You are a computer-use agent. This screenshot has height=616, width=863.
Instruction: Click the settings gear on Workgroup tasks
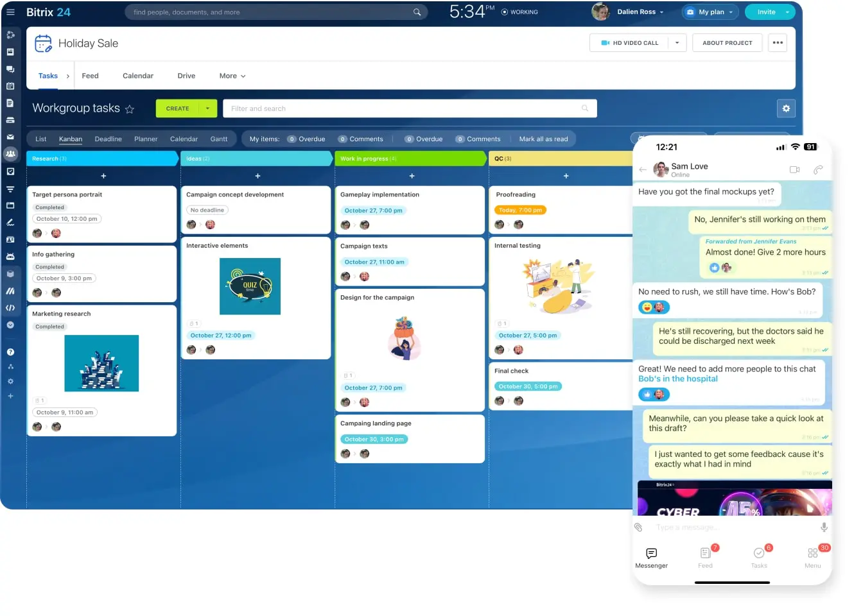786,108
